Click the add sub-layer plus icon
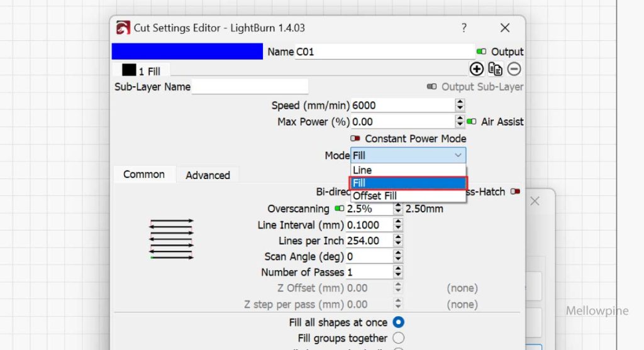Image resolution: width=644 pixels, height=350 pixels. (476, 69)
